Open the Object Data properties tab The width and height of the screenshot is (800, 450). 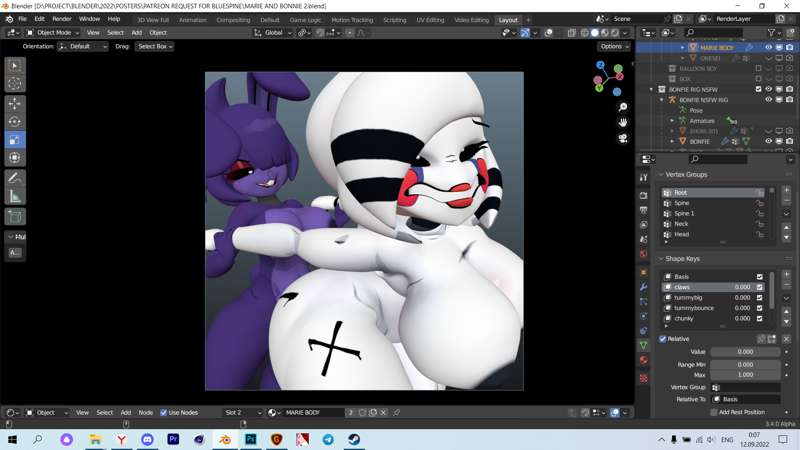(643, 345)
